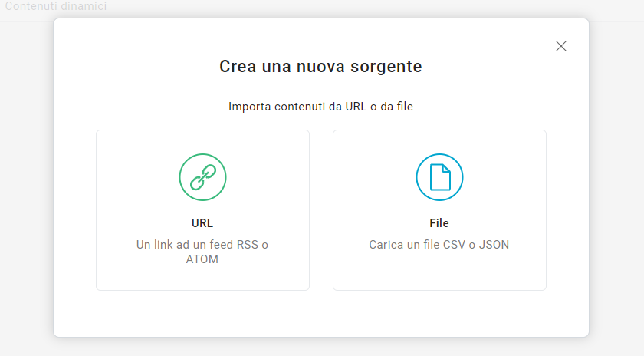Click the word "Importa" in the subtitle
Screen dimensions: 644x356
[x=248, y=107]
